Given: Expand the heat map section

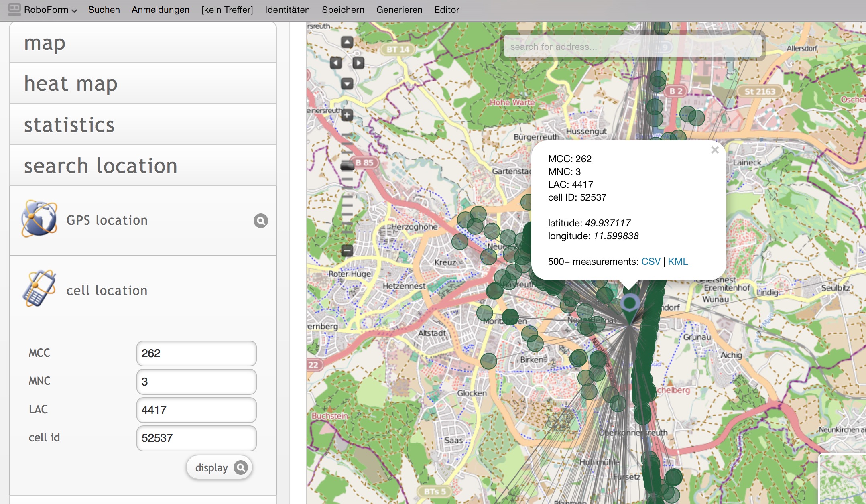Looking at the screenshot, I should (x=142, y=83).
